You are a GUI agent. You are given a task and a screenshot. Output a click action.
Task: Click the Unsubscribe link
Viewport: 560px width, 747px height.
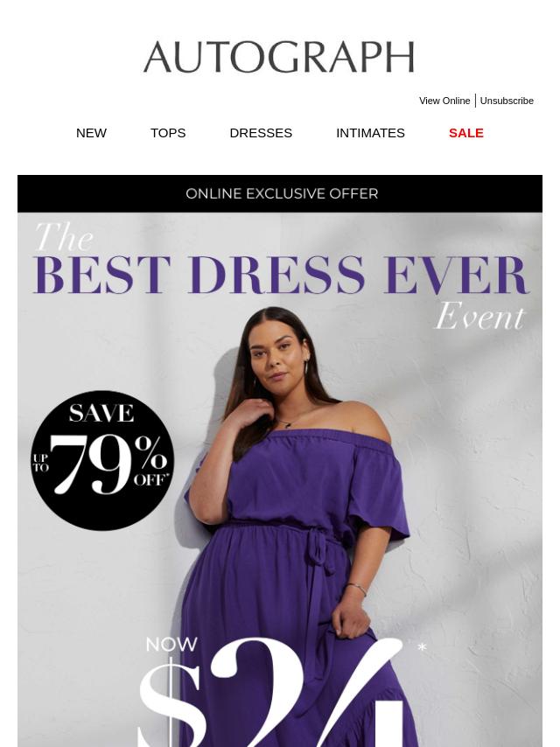coord(506,101)
